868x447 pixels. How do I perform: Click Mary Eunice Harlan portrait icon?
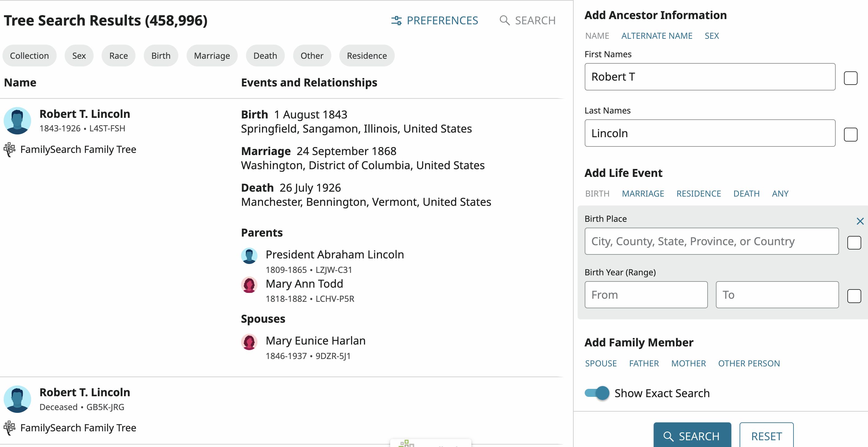(x=249, y=342)
